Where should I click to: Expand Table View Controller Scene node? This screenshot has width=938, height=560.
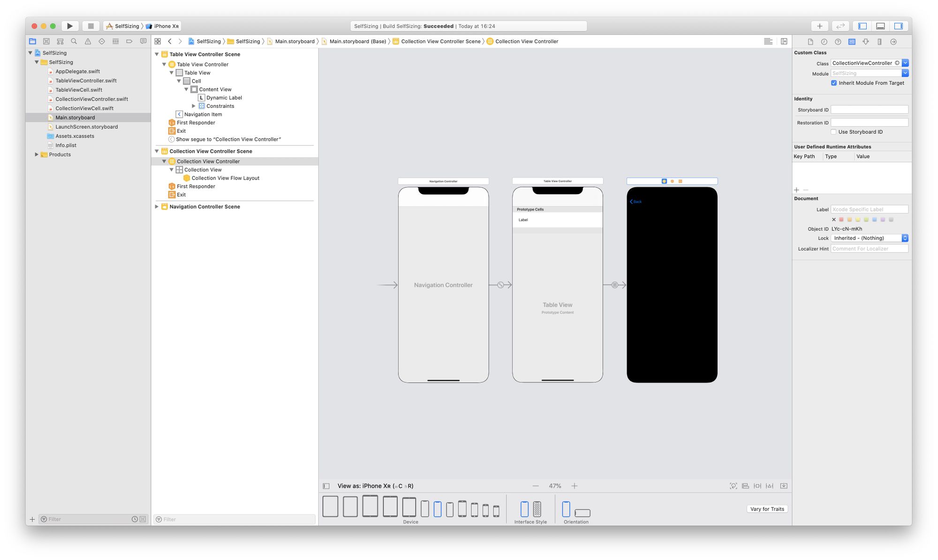coord(157,54)
